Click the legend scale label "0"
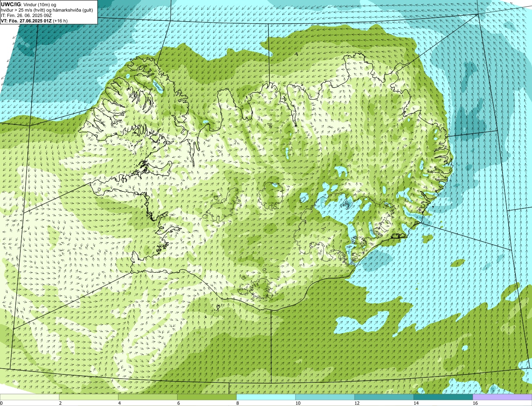This screenshot has height=406, width=532. click(2, 403)
